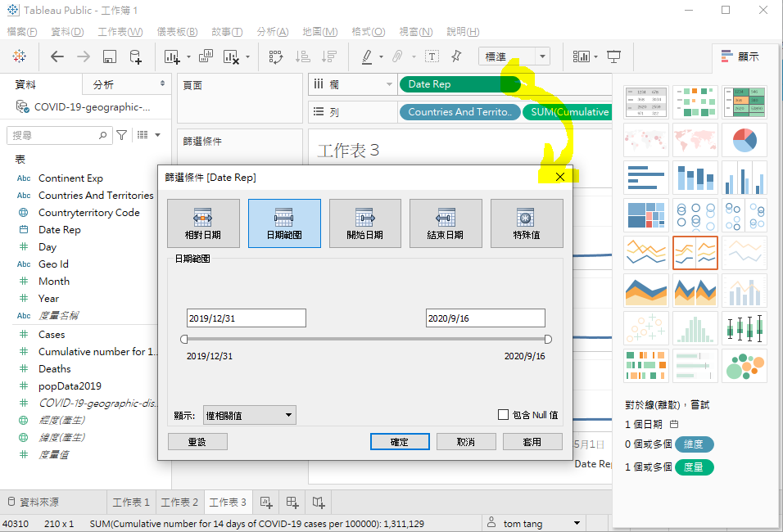Screen dimensions: 783x532
Task: Click the sort ascending icon
Action: (x=302, y=56)
